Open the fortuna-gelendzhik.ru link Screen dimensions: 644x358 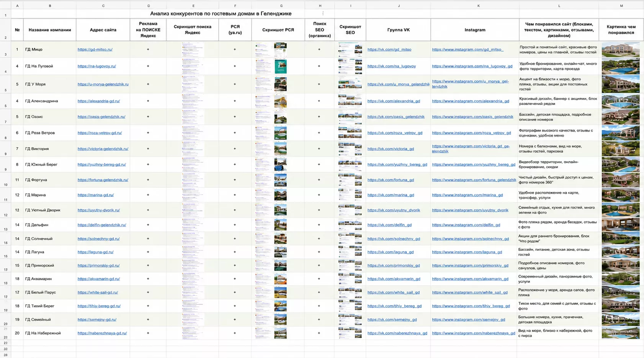coord(103,180)
